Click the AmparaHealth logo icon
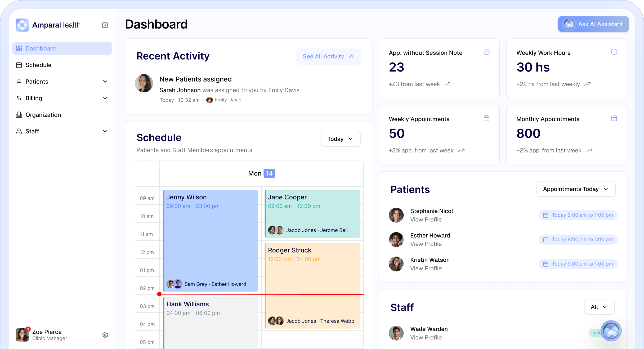 pos(22,25)
